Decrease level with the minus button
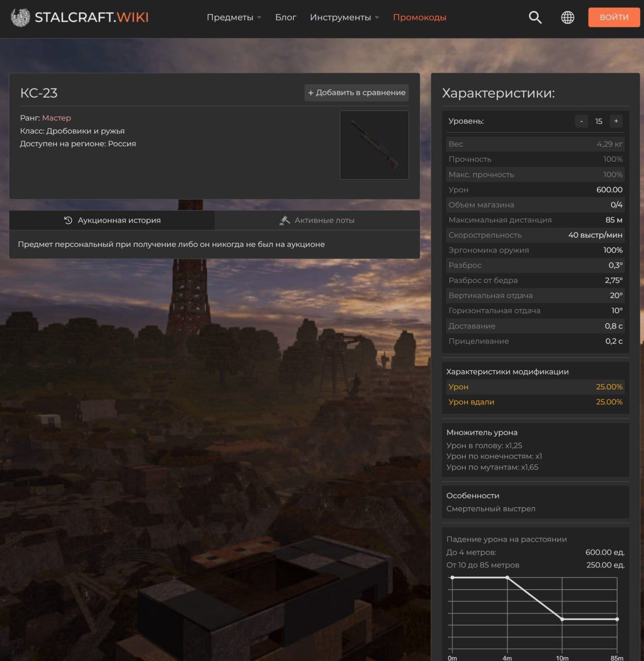Viewport: 644px width, 661px height. click(582, 121)
